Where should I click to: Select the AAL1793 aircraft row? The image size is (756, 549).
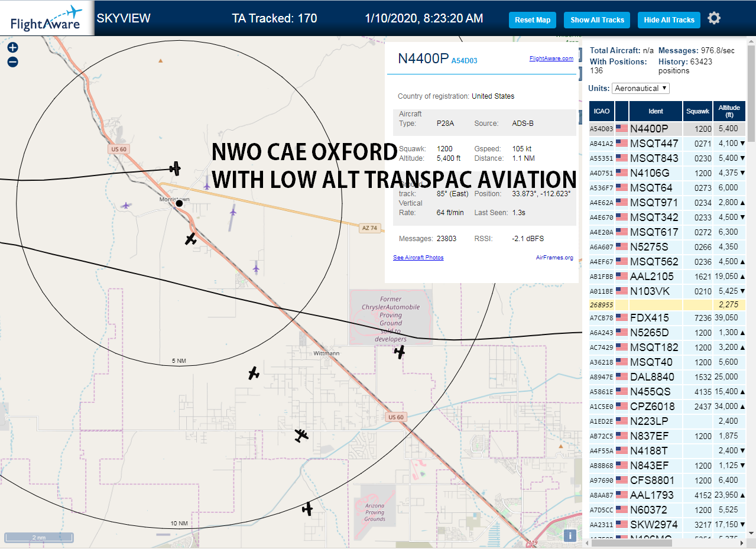coord(667,495)
